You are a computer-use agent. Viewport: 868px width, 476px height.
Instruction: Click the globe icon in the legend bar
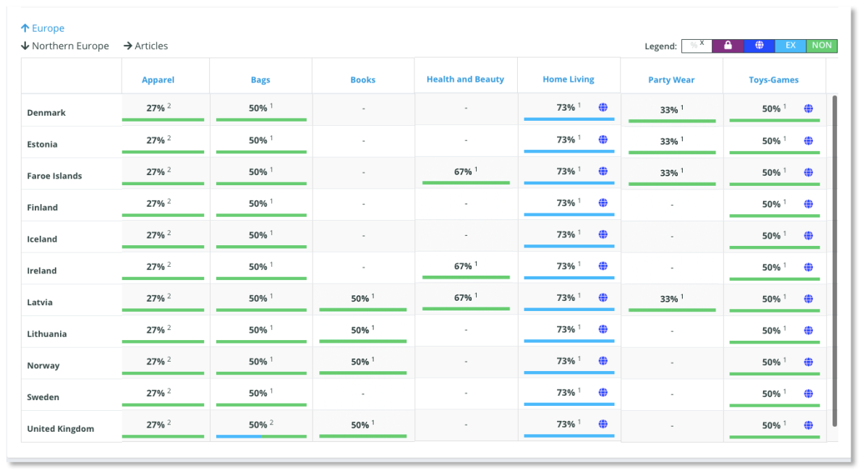759,46
